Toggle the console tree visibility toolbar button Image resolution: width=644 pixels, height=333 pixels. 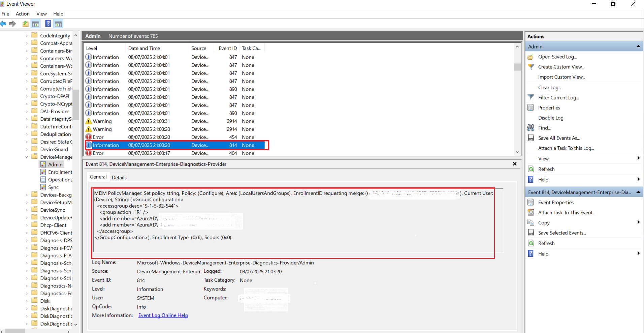35,24
